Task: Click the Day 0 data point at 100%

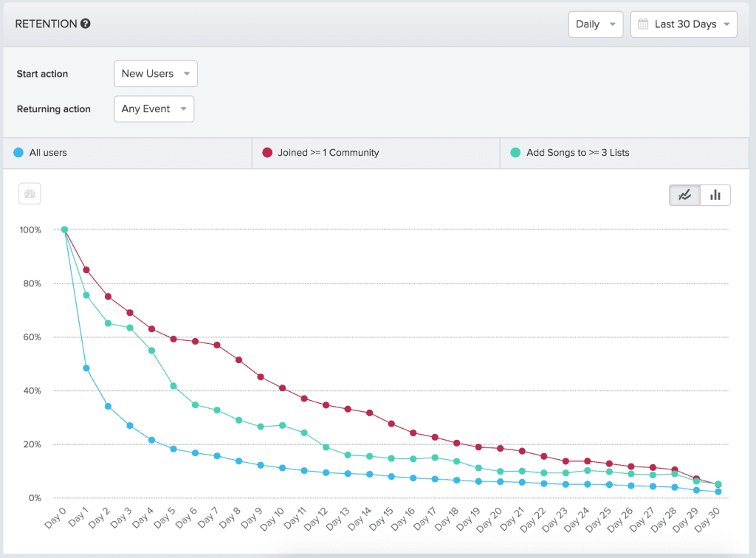Action: pyautogui.click(x=65, y=230)
